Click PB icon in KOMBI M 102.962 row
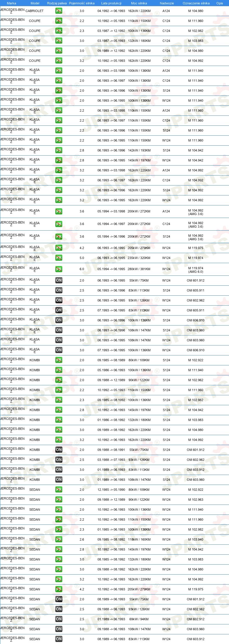Screen dimensions: 229x644 59,380
